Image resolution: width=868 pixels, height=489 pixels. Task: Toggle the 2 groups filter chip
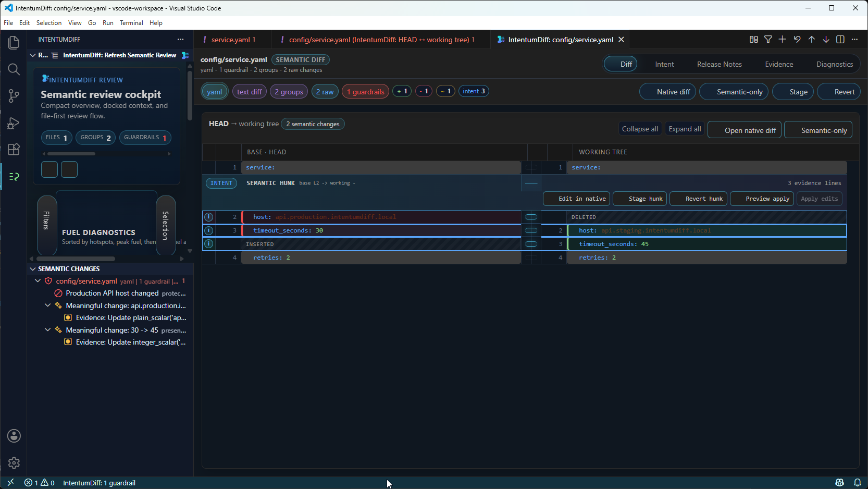(x=289, y=92)
